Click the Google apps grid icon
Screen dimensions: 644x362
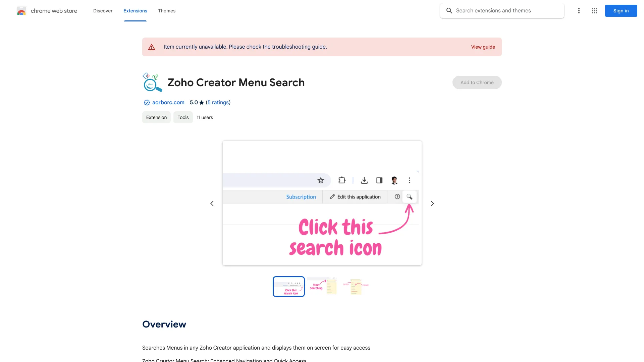(594, 11)
